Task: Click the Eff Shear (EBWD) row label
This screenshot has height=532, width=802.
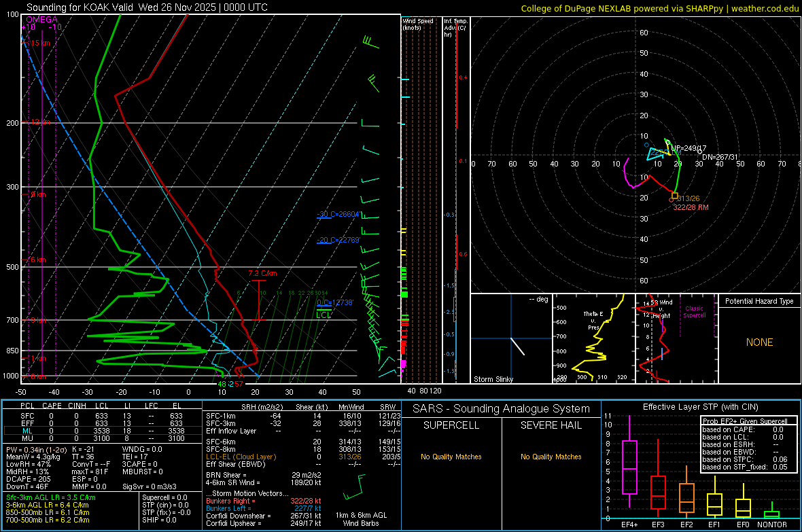Action: 235,464
